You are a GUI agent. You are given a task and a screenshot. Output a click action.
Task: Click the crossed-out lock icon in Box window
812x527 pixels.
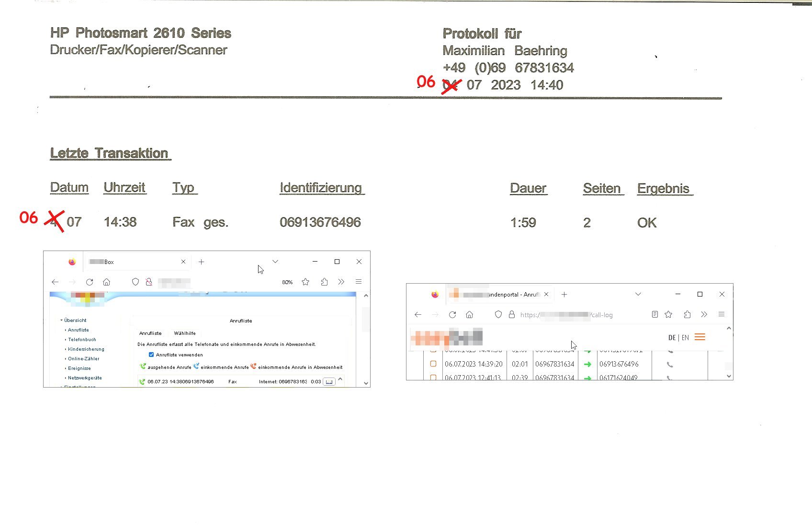point(149,282)
